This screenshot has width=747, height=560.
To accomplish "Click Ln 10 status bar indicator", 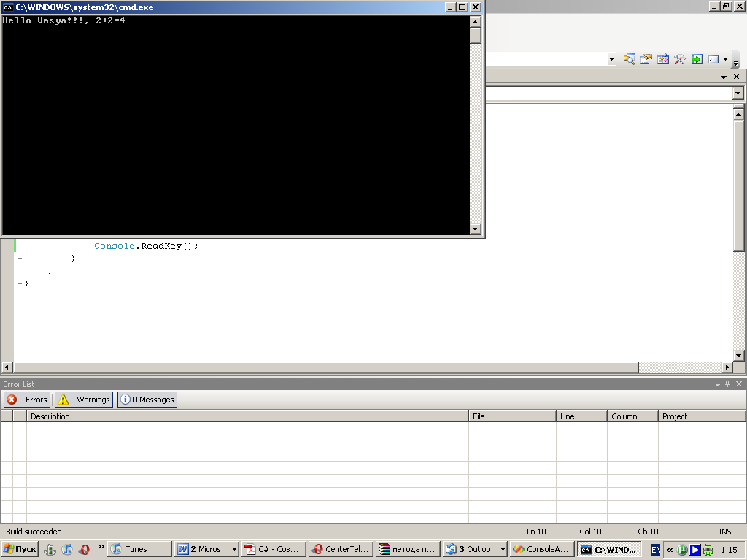I will click(x=536, y=532).
